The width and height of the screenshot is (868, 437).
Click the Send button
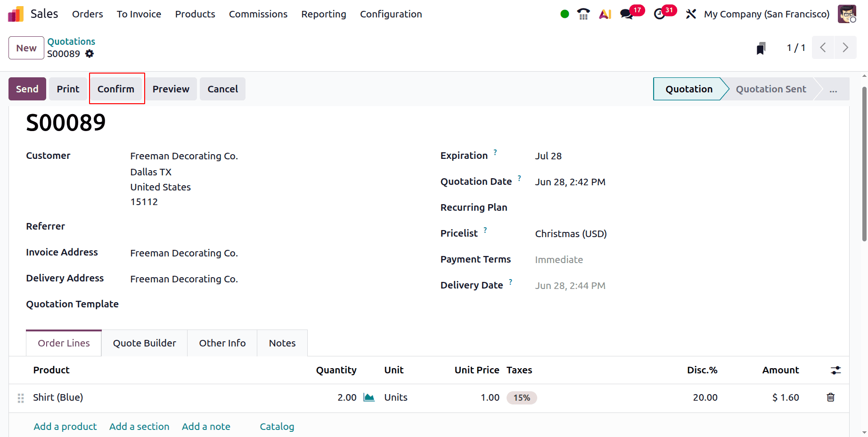pos(27,89)
